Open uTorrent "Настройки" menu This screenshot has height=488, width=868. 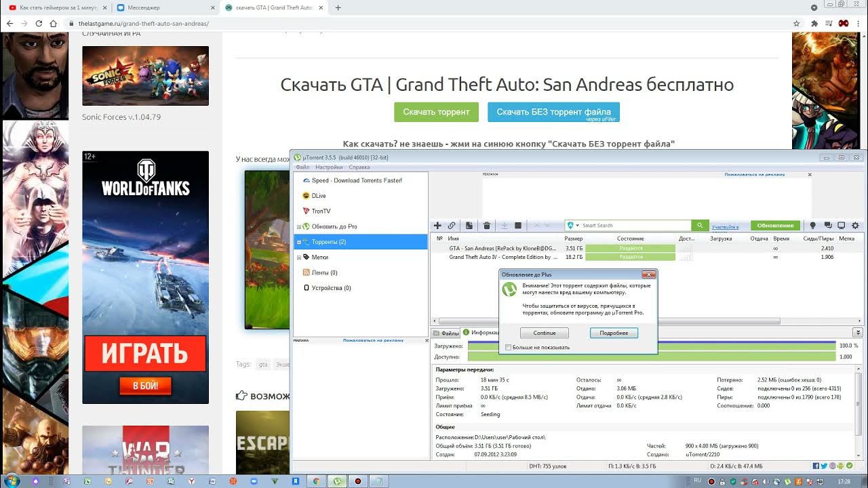click(x=329, y=167)
